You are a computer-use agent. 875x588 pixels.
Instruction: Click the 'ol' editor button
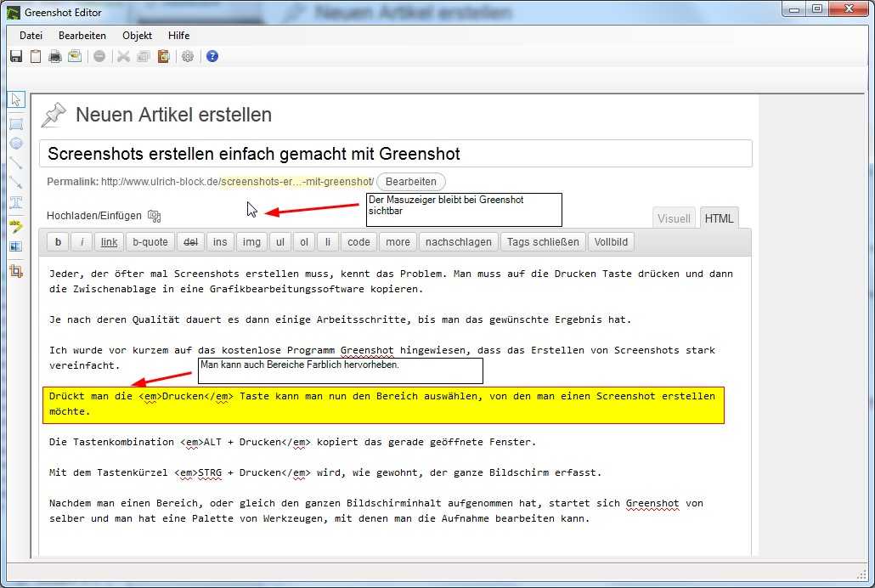[304, 242]
